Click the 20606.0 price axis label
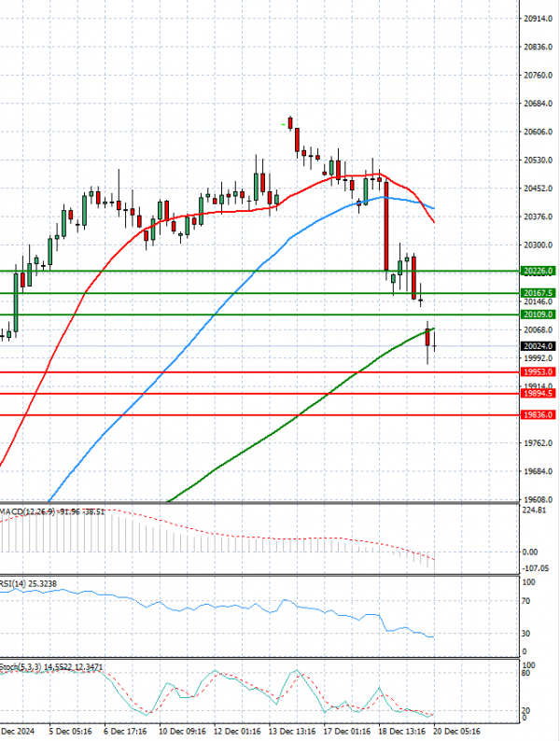 coord(538,132)
